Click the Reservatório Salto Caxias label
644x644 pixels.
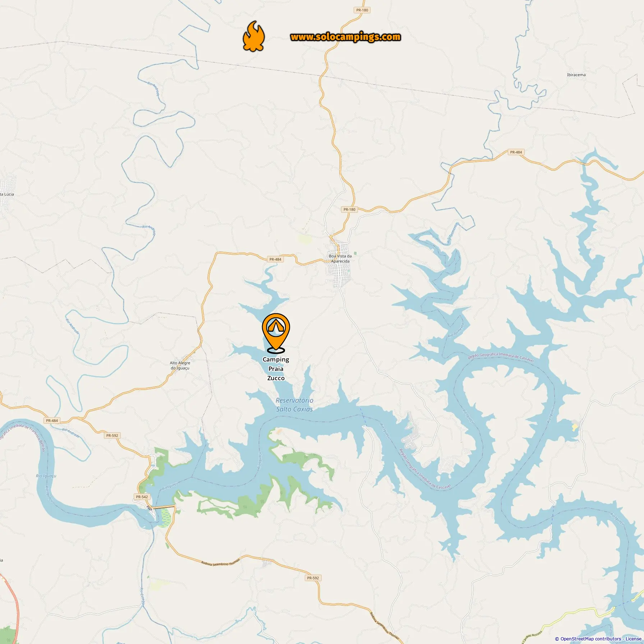[x=294, y=405]
